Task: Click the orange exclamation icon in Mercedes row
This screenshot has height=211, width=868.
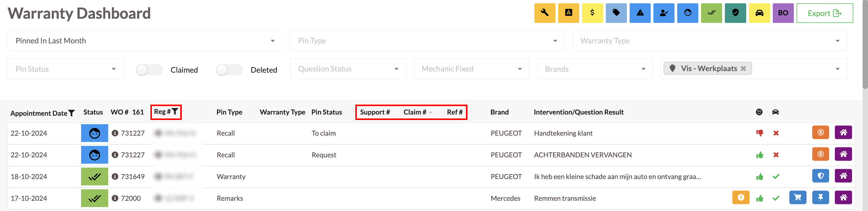Action: pyautogui.click(x=741, y=197)
